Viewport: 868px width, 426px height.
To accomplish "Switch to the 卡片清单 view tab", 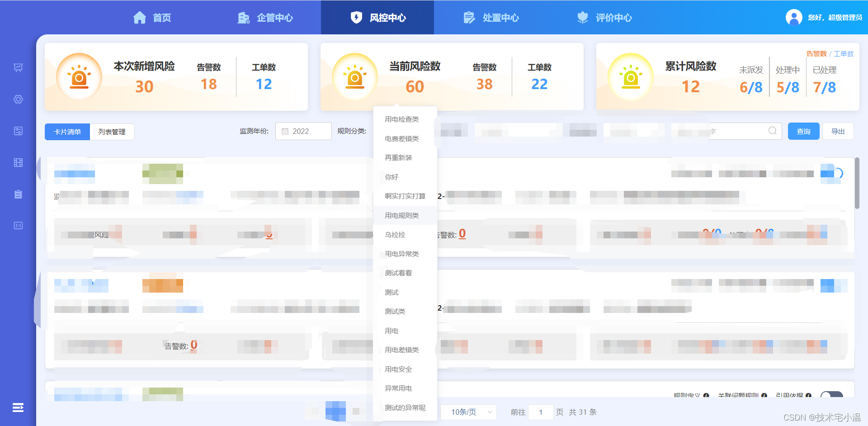I will (67, 132).
